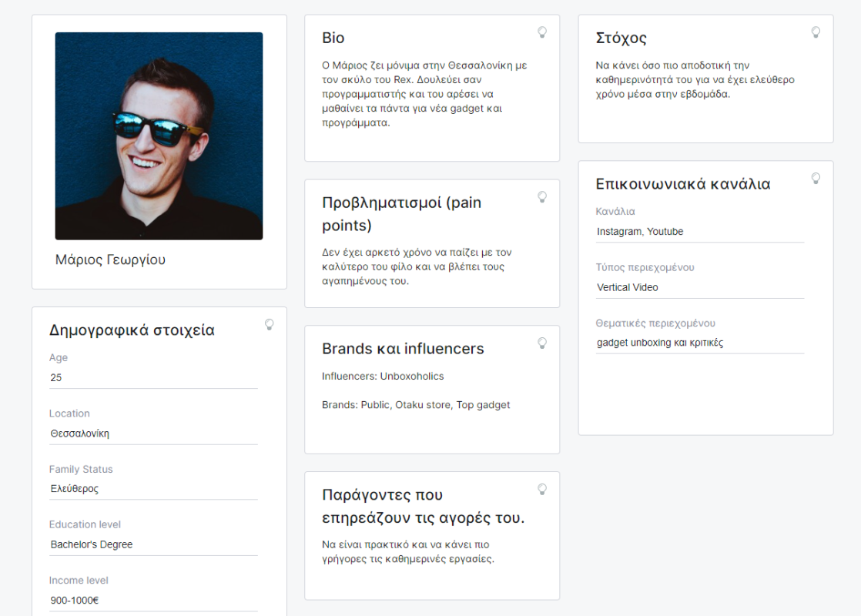Edit Family Status field Ελεύθερος

[153, 489]
